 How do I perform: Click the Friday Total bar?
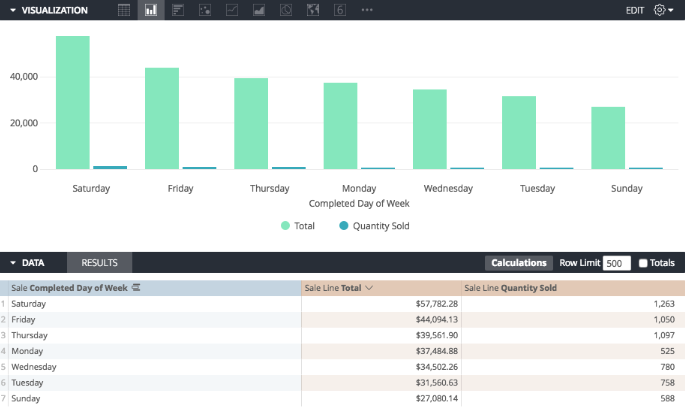[162, 118]
